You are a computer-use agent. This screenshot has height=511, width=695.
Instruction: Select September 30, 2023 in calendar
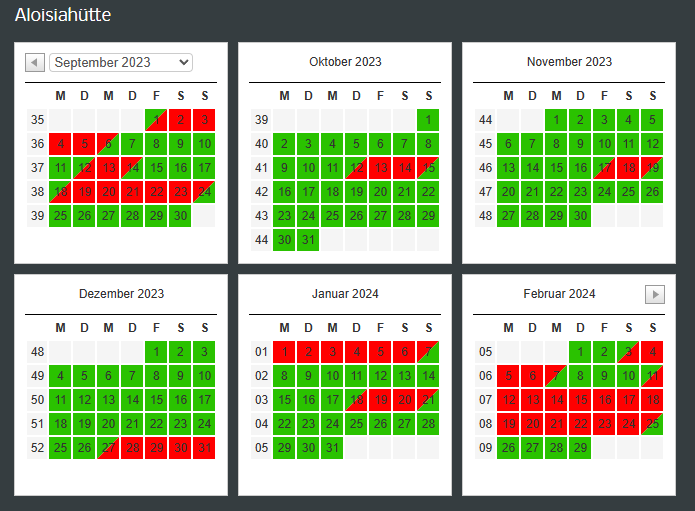pos(180,216)
